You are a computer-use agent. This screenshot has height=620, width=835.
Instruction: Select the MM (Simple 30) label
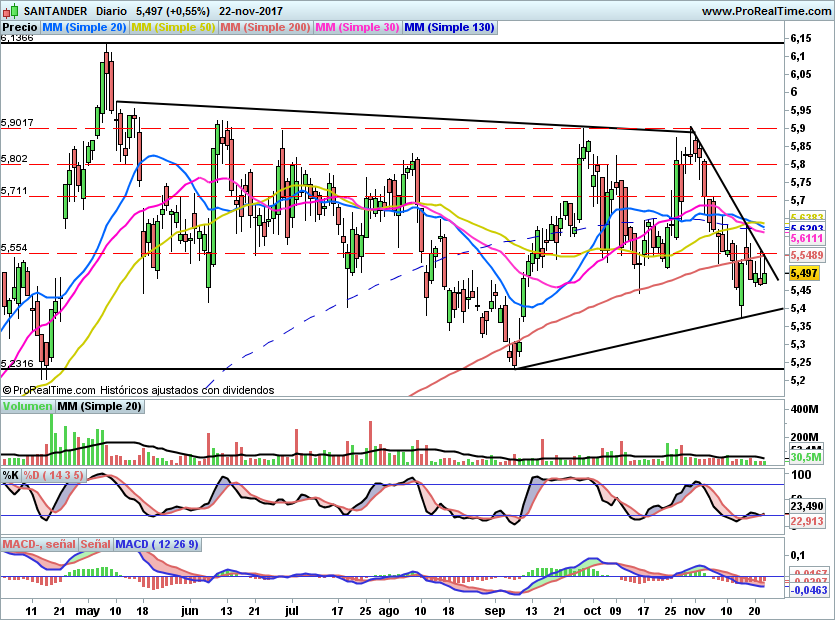click(357, 27)
